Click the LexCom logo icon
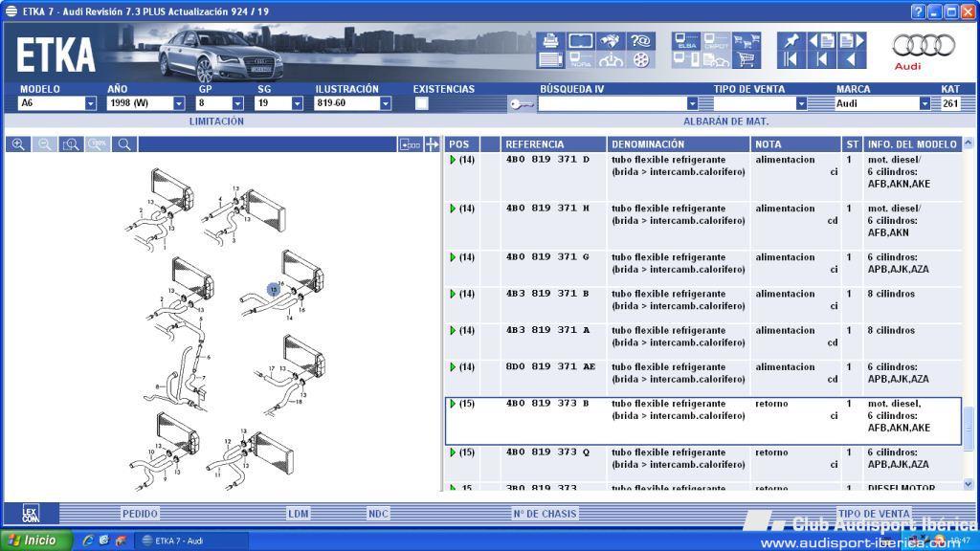 point(31,513)
